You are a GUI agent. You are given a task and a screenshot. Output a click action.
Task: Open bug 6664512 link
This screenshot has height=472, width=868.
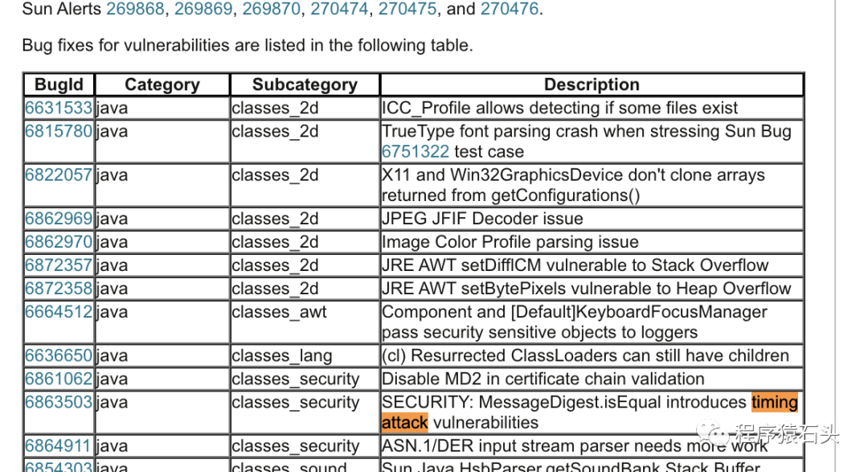[x=59, y=312]
